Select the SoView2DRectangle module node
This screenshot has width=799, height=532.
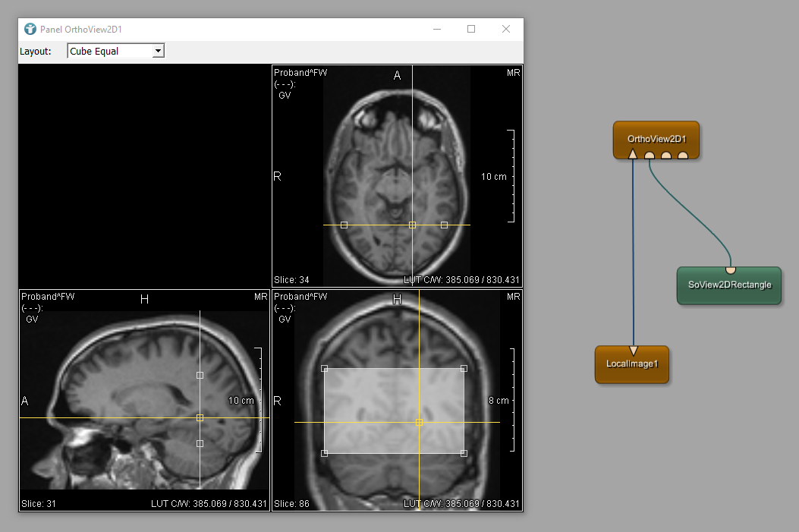[728, 286]
